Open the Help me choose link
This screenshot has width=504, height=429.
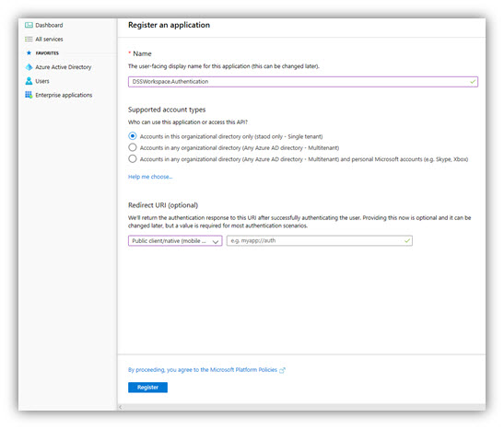click(x=150, y=177)
